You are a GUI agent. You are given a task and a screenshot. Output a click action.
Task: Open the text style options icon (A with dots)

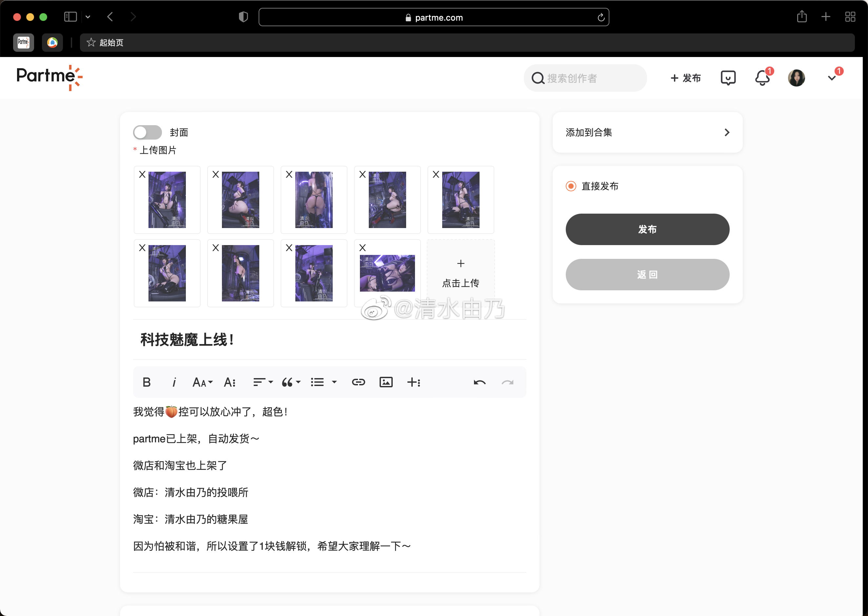(230, 382)
